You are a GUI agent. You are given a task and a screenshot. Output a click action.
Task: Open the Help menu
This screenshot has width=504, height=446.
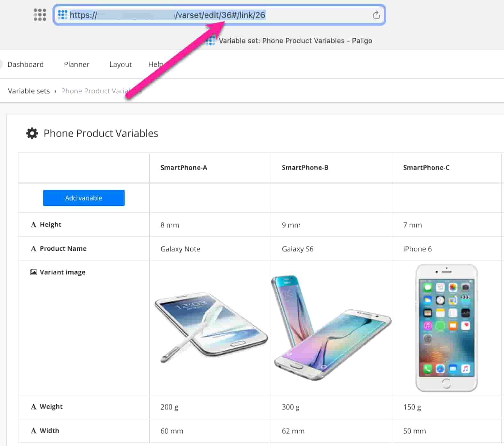[x=156, y=64]
